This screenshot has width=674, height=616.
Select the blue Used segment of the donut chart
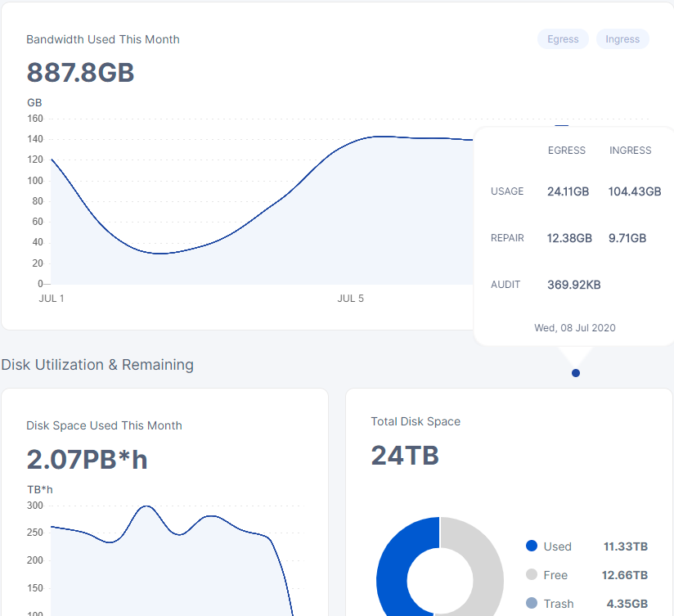click(391, 573)
